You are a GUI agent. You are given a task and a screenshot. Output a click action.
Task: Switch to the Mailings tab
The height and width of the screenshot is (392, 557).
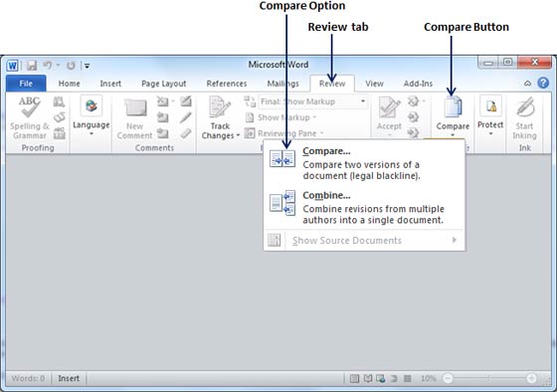(282, 84)
